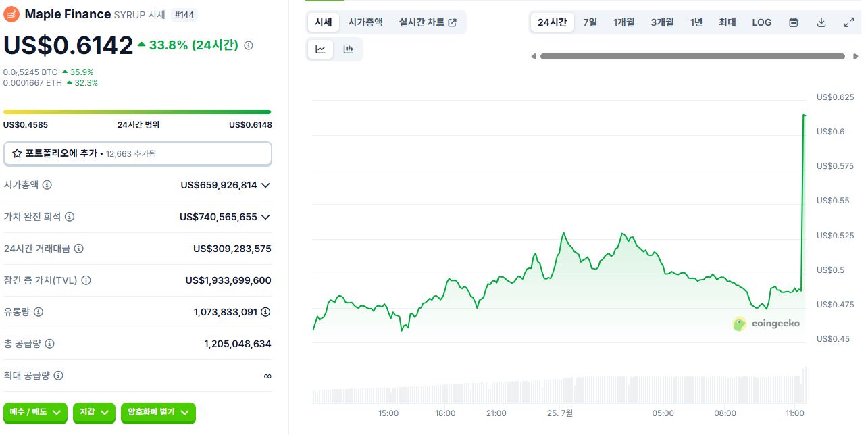Click trading volume US$309,283,575

point(232,249)
